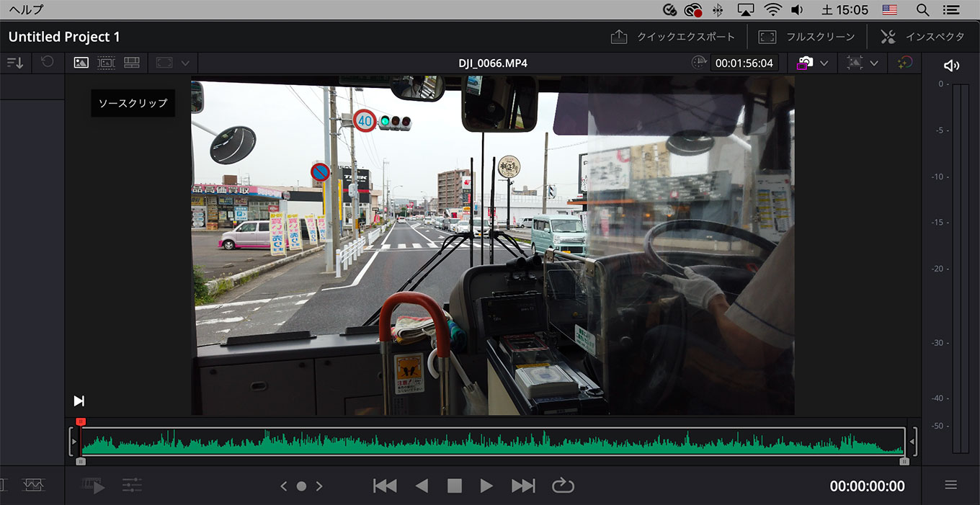
Task: Expand the image enhancement dropdown arrow
Action: pos(875,63)
